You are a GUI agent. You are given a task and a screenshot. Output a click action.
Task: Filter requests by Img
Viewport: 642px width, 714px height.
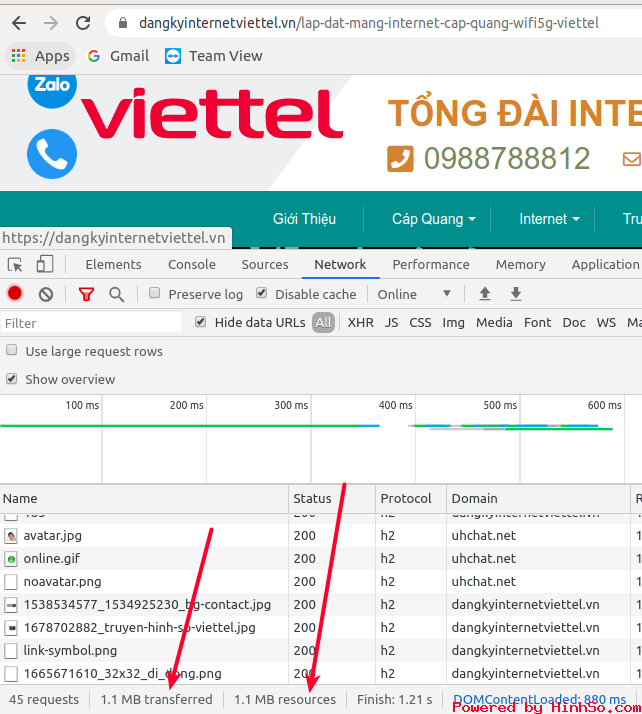coord(453,323)
